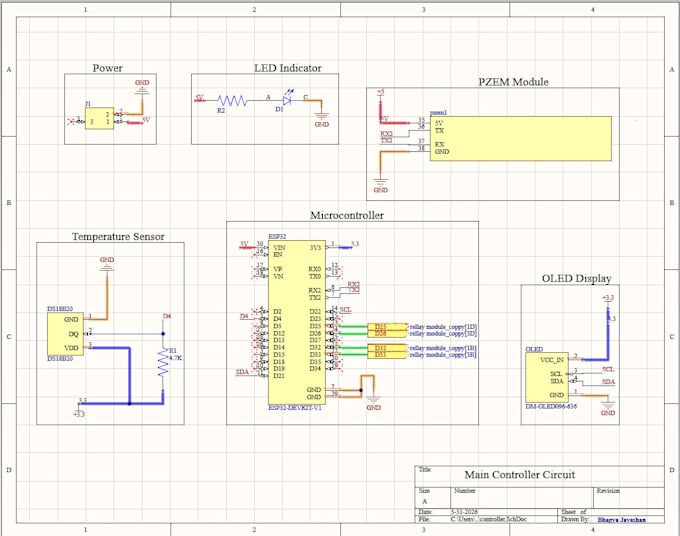Click the GND symbol in OLED Display

(608, 409)
